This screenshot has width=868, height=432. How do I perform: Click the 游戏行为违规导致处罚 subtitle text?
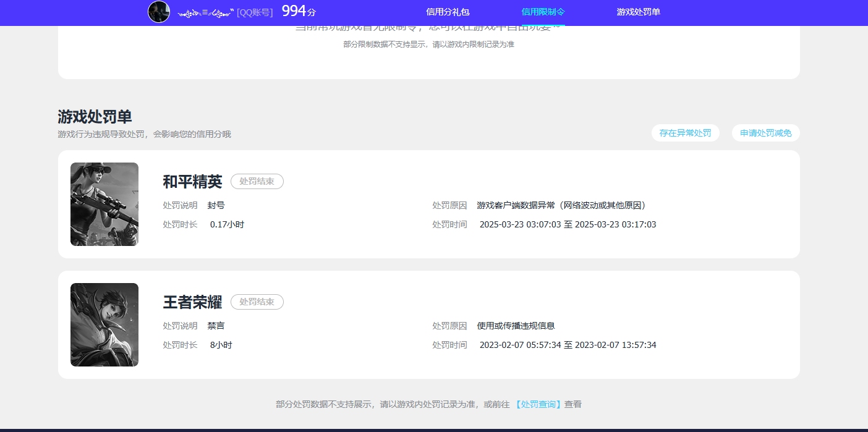tap(144, 134)
